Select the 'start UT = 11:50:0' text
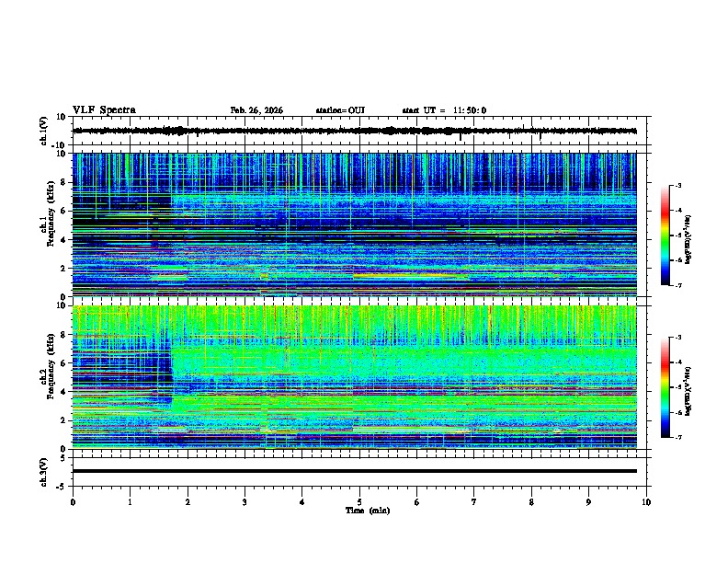This screenshot has height=563, width=728. tap(444, 110)
